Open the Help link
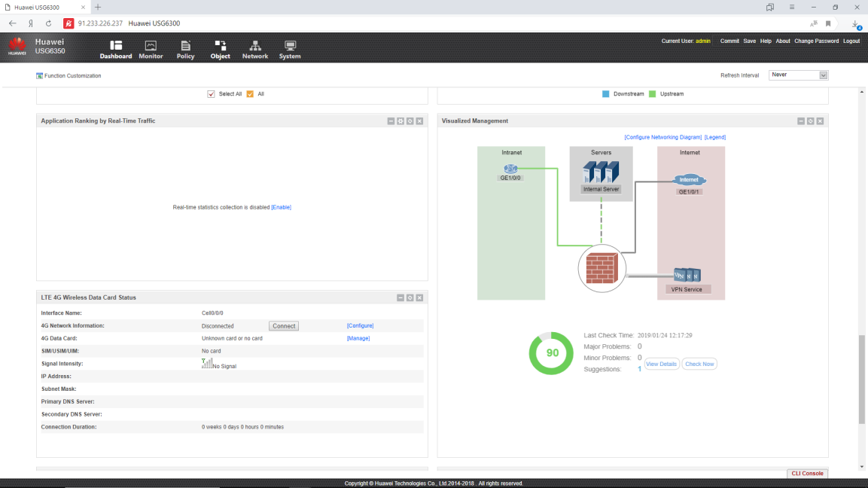 [x=766, y=41]
